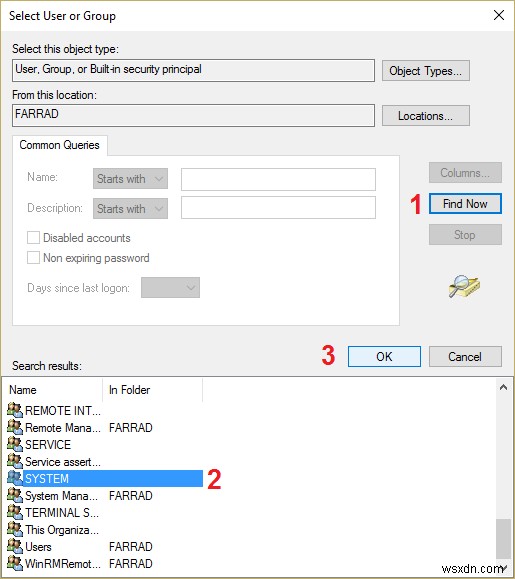Image resolution: width=515 pixels, height=579 pixels.
Task: Click the group icon beside Remote Mana...
Action: pos(15,427)
